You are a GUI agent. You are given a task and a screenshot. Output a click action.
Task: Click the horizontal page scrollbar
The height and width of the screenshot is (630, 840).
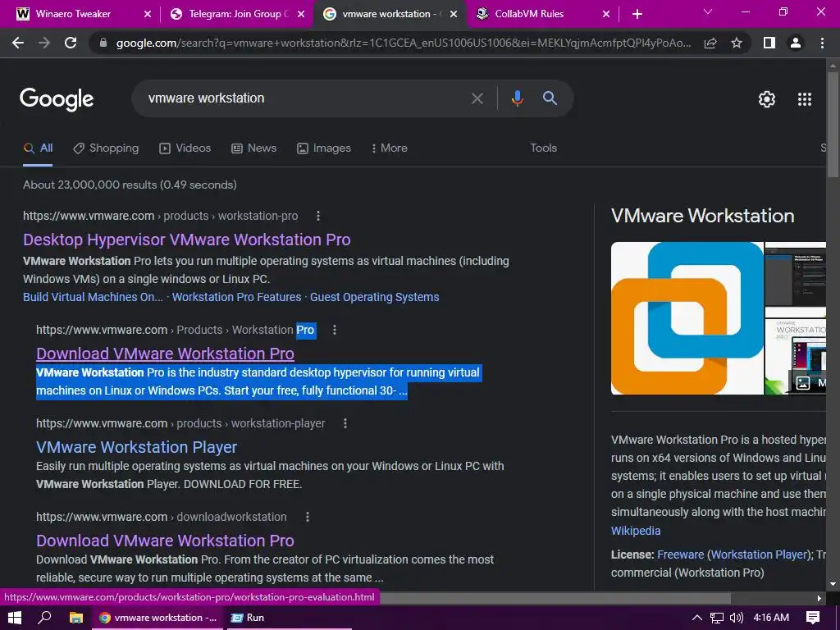(555, 598)
